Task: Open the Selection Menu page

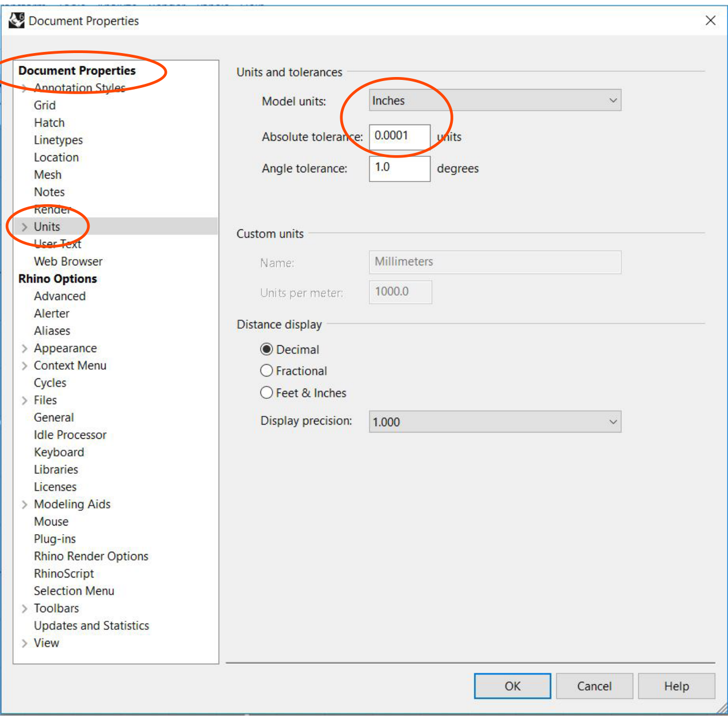Action: [74, 591]
